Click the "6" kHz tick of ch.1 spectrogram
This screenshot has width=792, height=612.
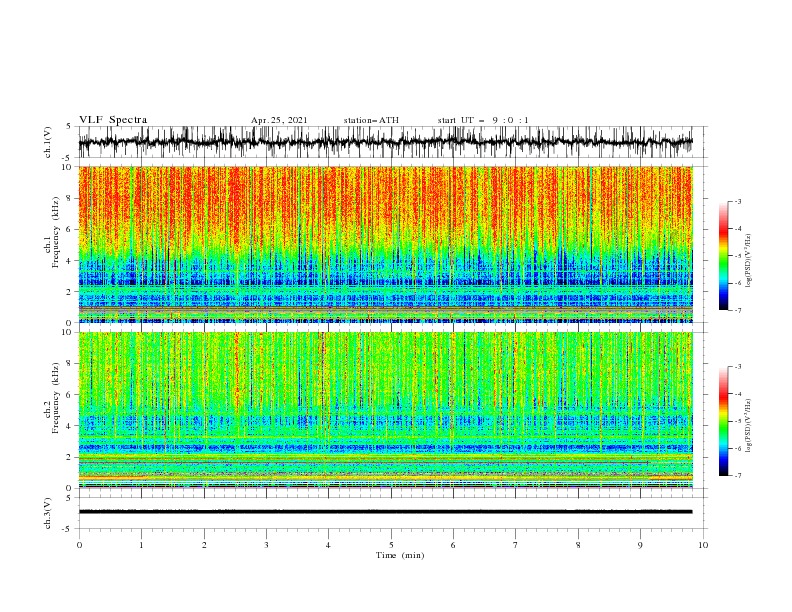[x=69, y=229]
